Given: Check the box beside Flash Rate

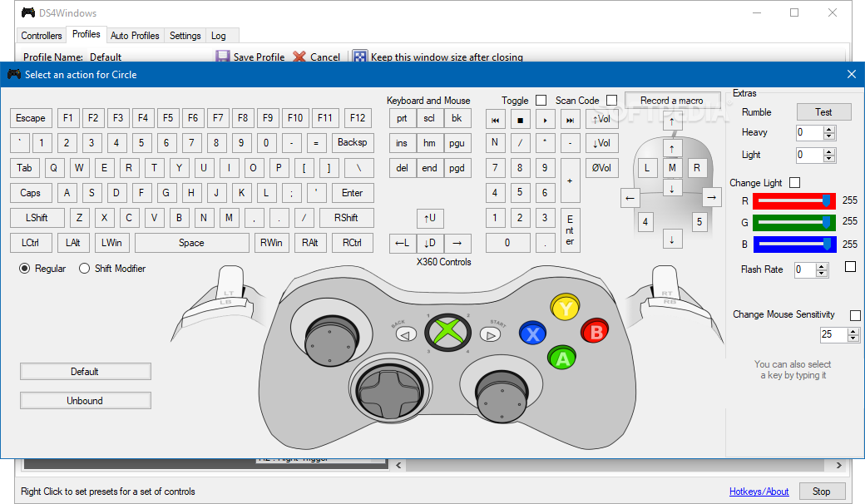Looking at the screenshot, I should click(x=851, y=267).
